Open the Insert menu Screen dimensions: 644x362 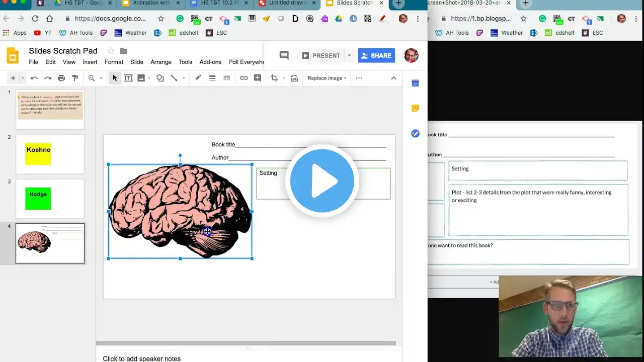[90, 62]
